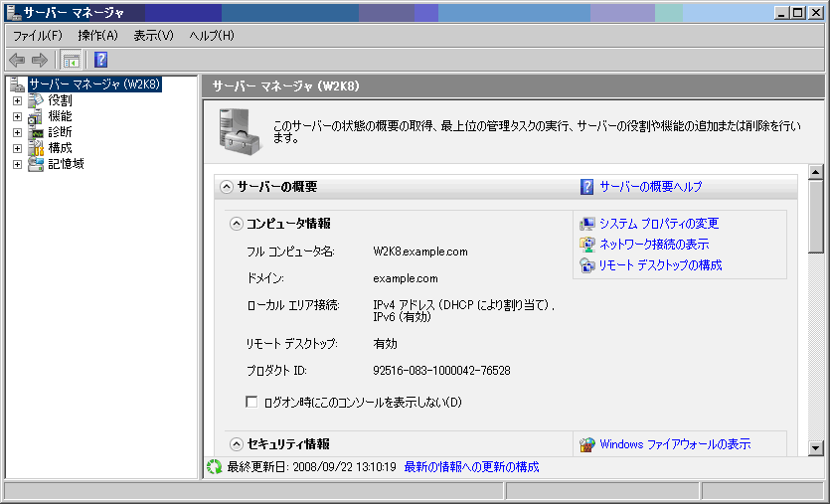Click the Windows ファイアウォール icon
Viewport: 830px width, 504px height.
tap(587, 444)
